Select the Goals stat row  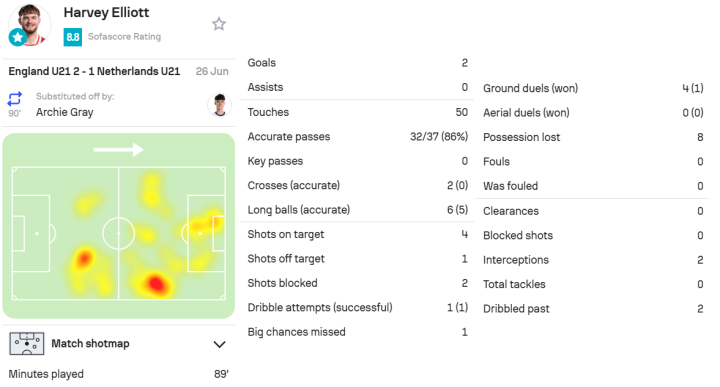(x=358, y=63)
